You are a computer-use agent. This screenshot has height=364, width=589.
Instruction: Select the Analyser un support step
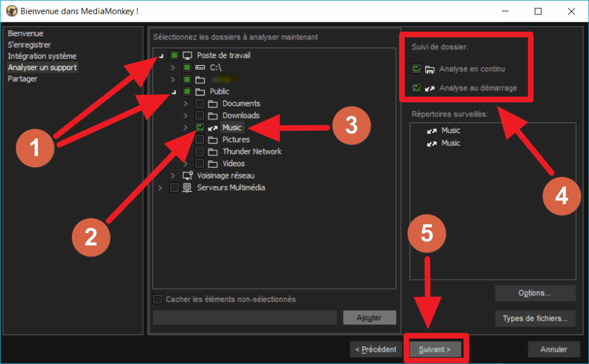[43, 67]
